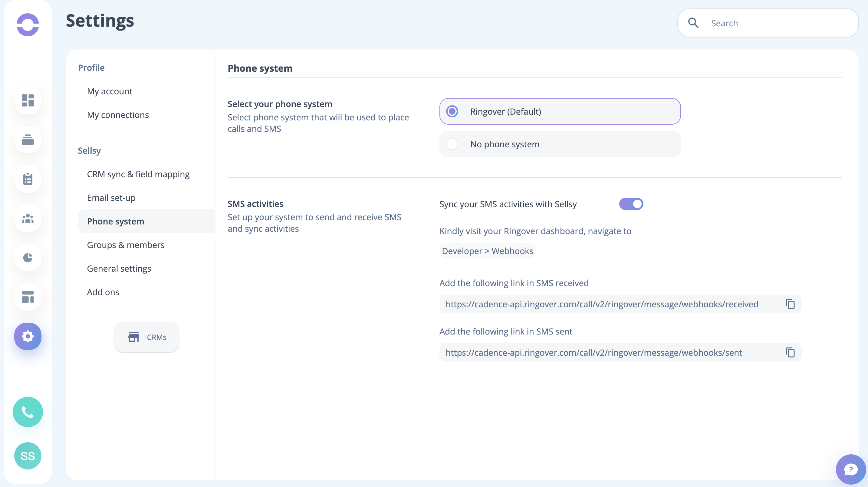Open the dashboard grid icon in sidebar
This screenshot has height=487, width=868.
(28, 100)
